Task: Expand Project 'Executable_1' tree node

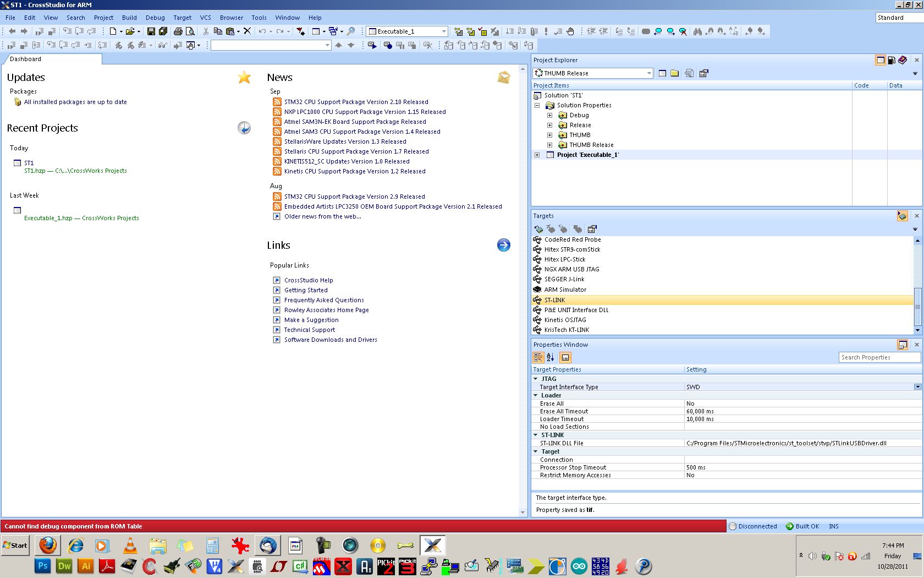Action: 537,155
